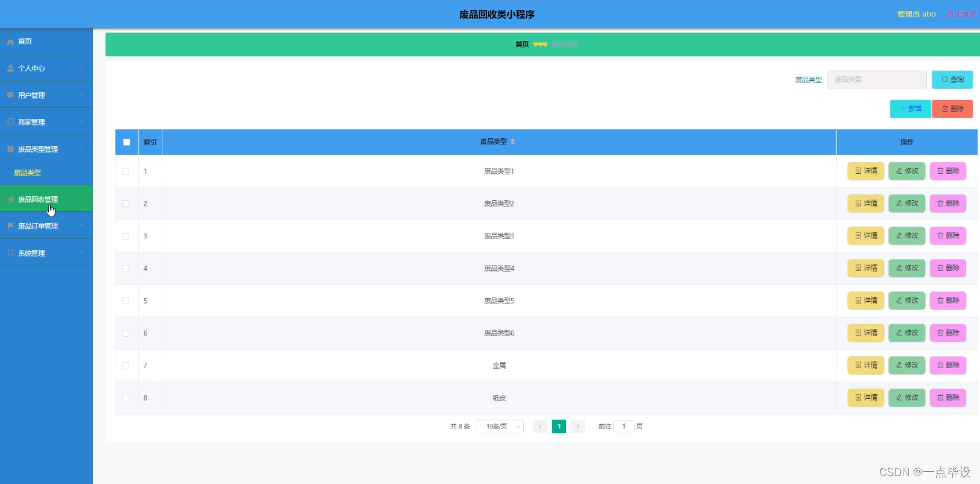Select page 1 in pagination

coord(559,427)
